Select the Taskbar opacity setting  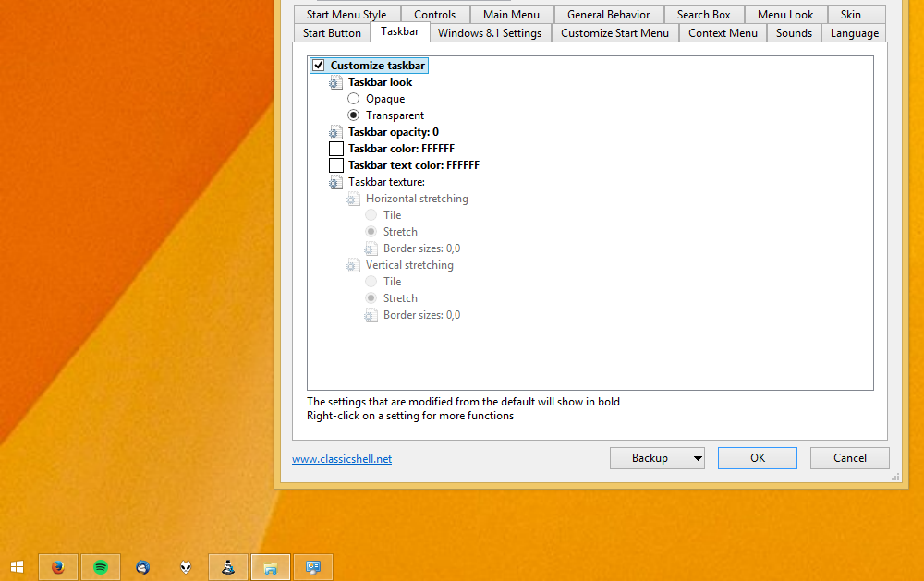tap(393, 132)
